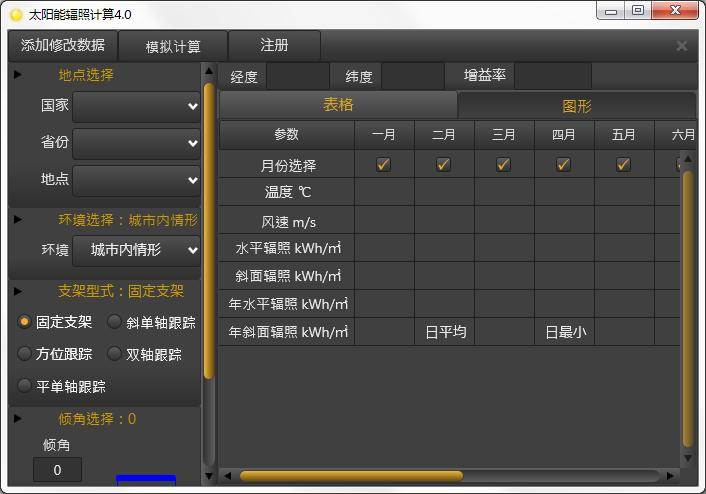The width and height of the screenshot is (706, 494).
Task: Collapse the 环境选择 section arrow
Action: pyautogui.click(x=18, y=220)
